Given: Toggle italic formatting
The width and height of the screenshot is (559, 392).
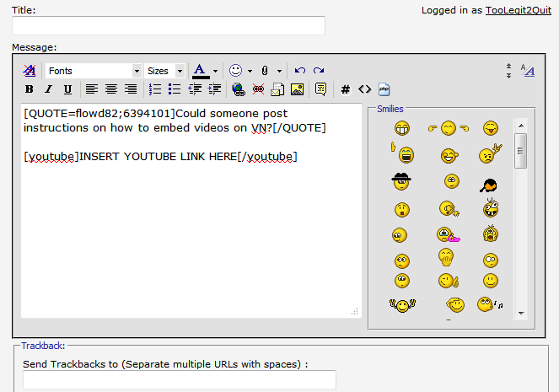Looking at the screenshot, I should (x=48, y=89).
